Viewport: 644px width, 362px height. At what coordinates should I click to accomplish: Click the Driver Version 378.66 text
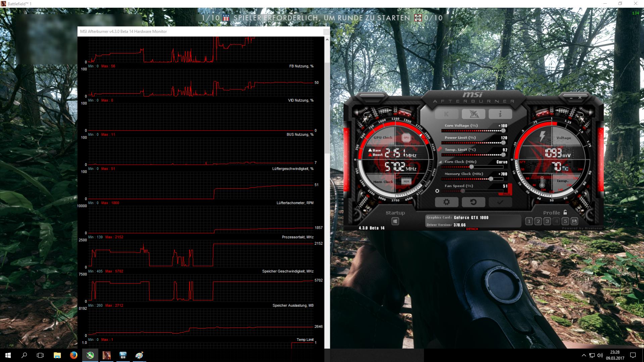446,225
